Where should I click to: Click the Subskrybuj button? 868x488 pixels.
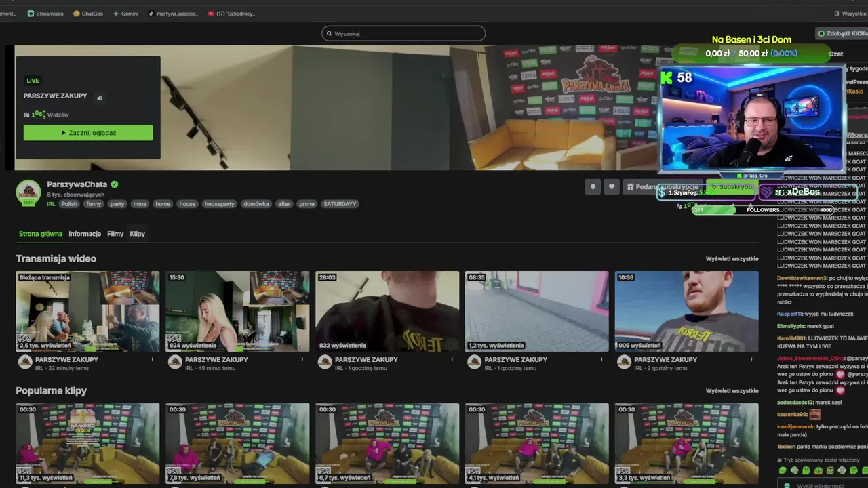[731, 186]
